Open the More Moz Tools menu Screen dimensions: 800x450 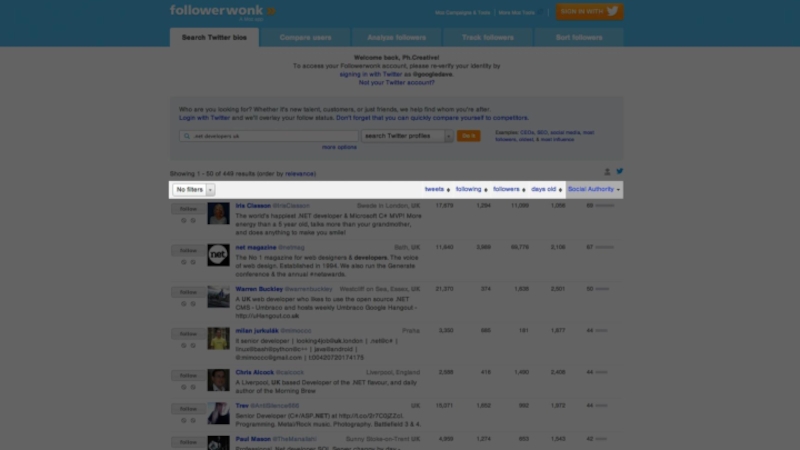[519, 13]
